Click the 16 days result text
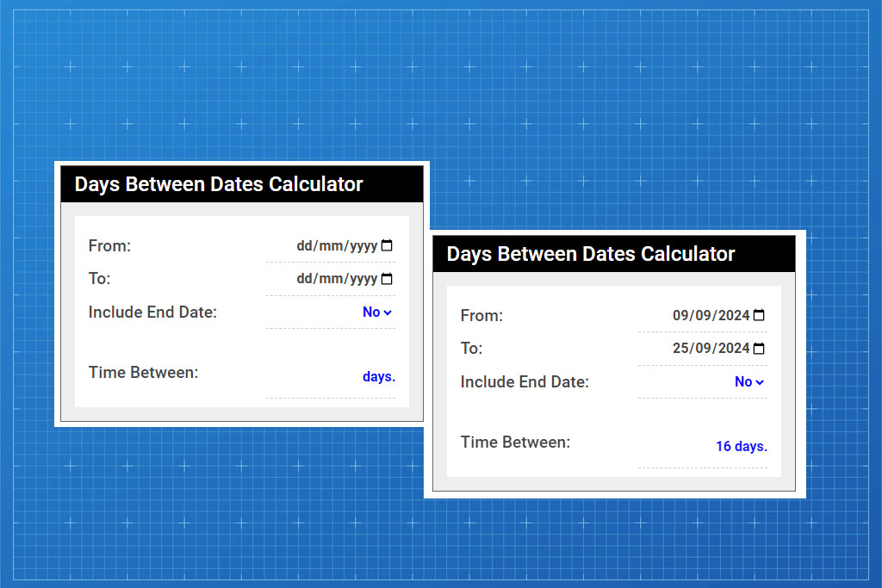The image size is (882, 588). pos(742,446)
